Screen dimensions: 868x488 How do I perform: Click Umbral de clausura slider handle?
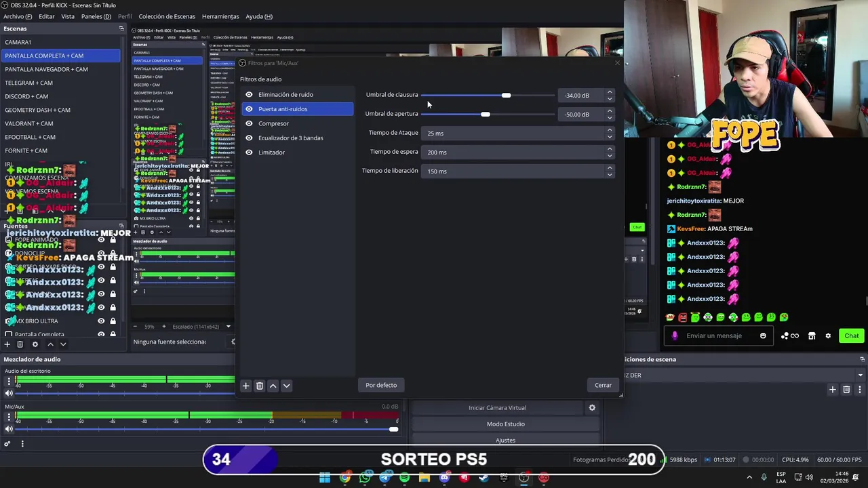[506, 96]
